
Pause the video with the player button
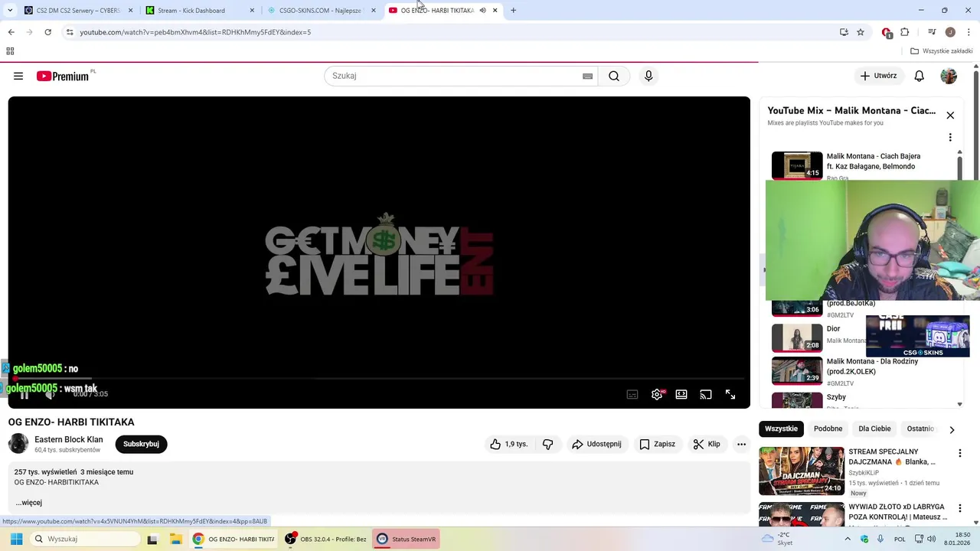pyautogui.click(x=24, y=394)
